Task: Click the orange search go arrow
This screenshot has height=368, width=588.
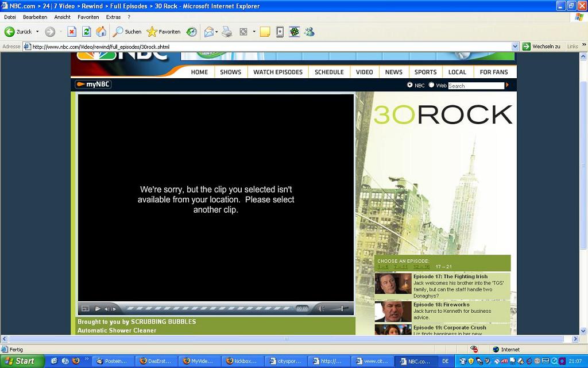Action: click(508, 85)
